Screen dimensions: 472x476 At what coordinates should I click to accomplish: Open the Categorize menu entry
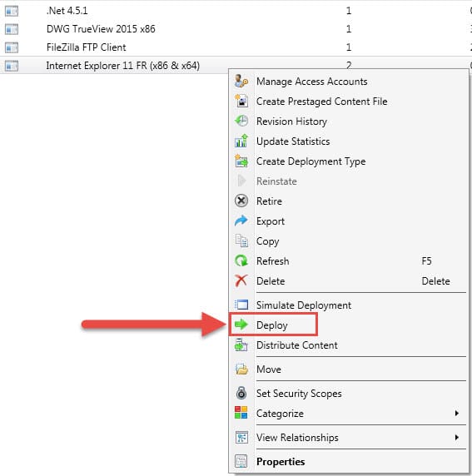click(x=280, y=414)
